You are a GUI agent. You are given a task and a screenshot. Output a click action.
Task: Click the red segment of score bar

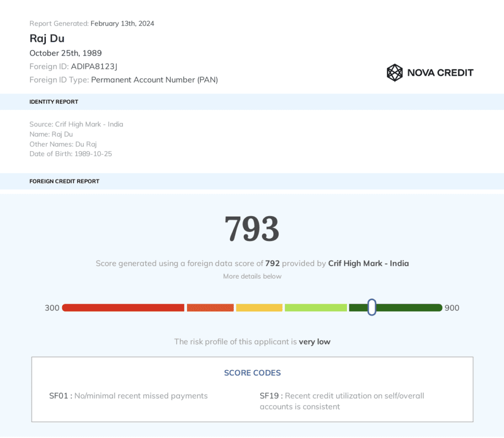click(123, 308)
